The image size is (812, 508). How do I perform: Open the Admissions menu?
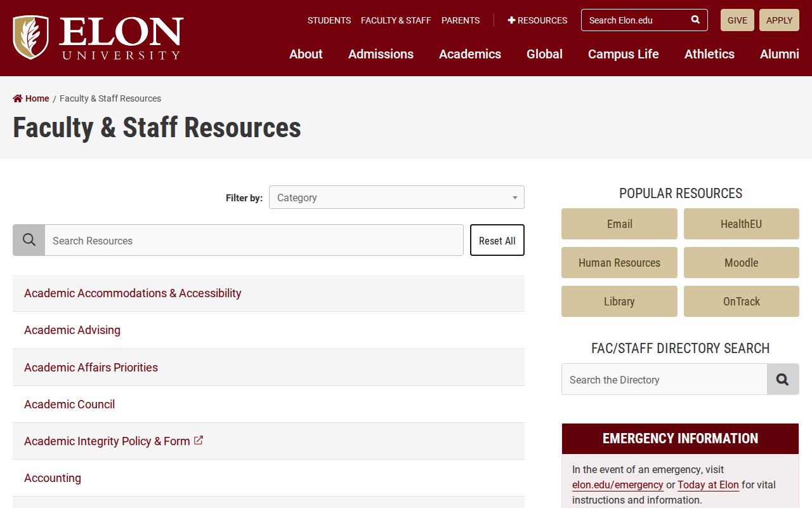[x=381, y=54]
